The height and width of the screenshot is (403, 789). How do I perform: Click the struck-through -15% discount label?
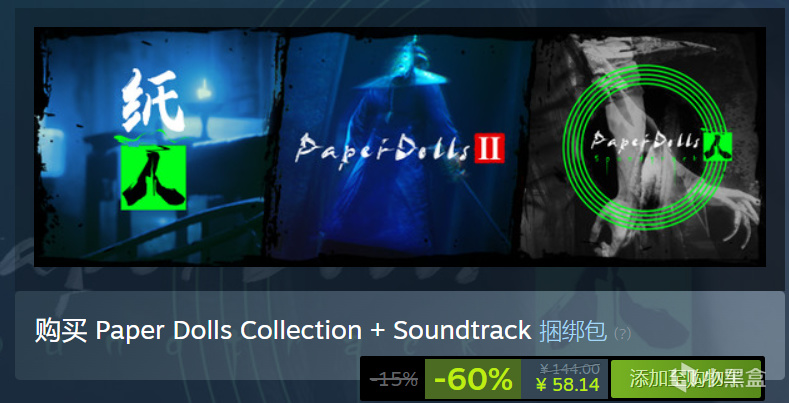393,379
